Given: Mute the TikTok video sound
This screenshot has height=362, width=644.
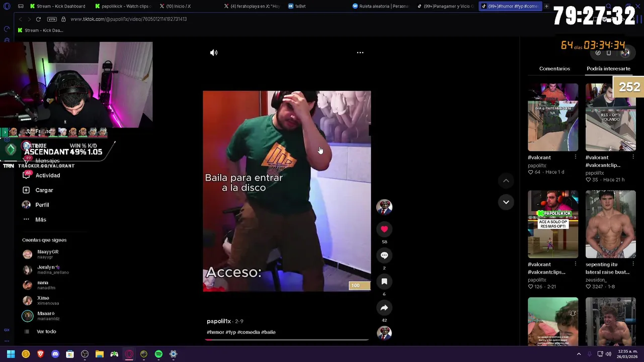Looking at the screenshot, I should click(214, 52).
